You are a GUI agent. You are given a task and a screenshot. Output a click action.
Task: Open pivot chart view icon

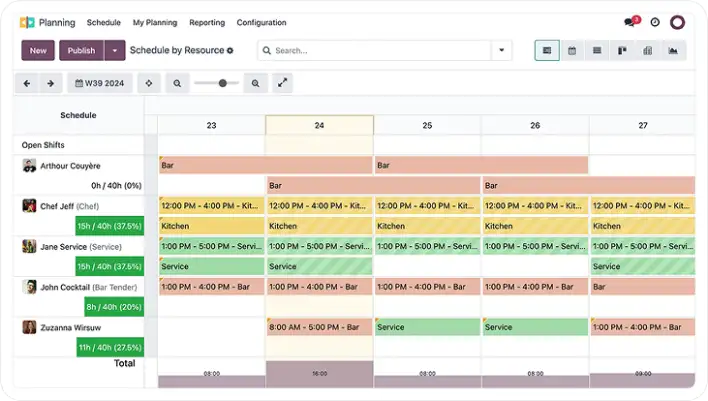[x=647, y=51]
